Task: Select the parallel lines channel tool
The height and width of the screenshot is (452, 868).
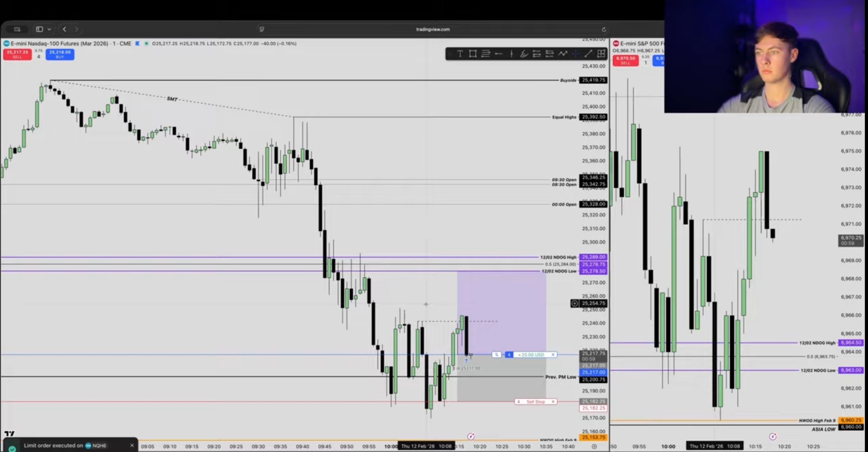Action: 486,54
